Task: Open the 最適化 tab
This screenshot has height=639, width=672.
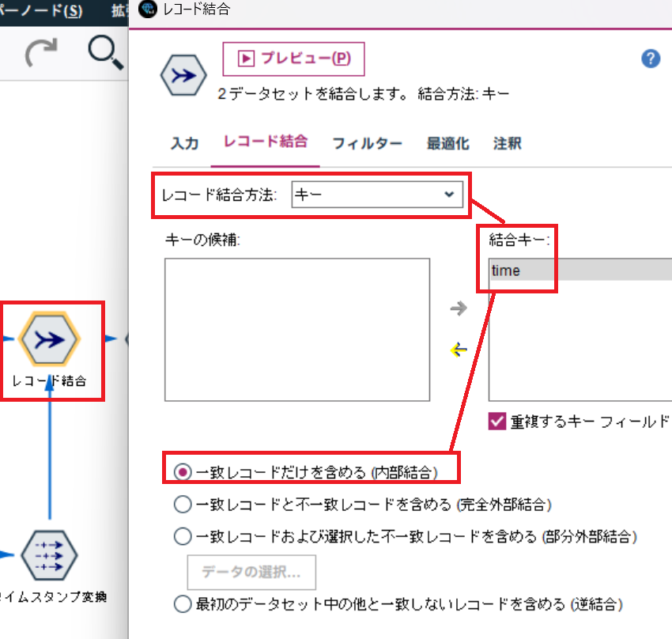Action: coord(447,143)
